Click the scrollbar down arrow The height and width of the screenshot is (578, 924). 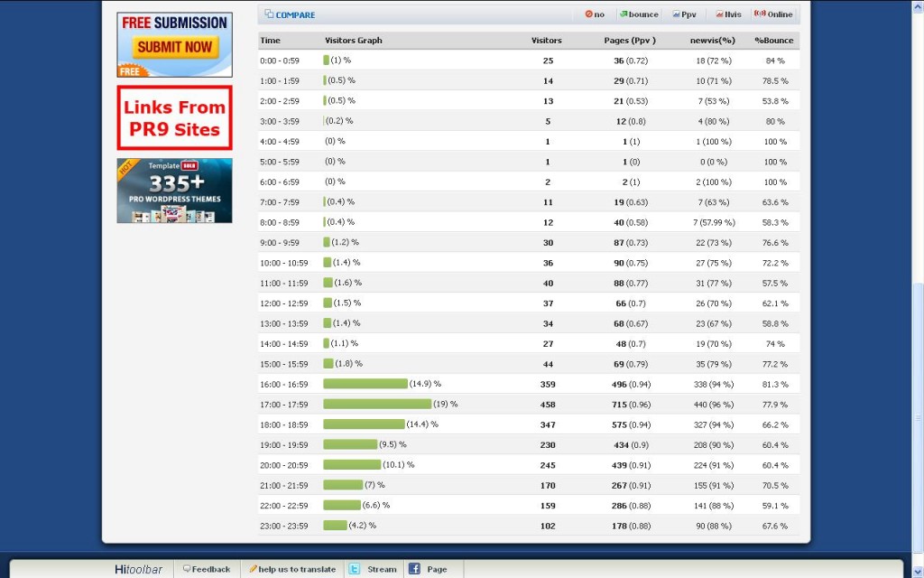click(918, 571)
